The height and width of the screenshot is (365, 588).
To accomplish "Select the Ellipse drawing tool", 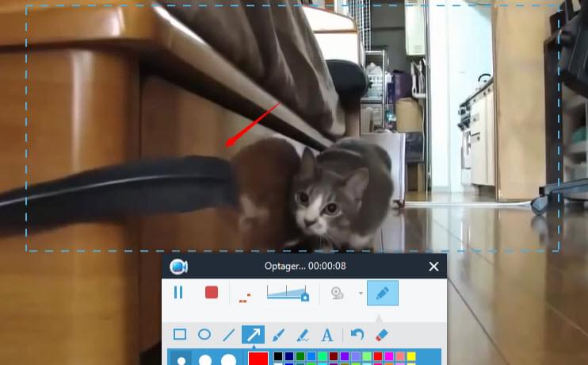I will tap(204, 335).
